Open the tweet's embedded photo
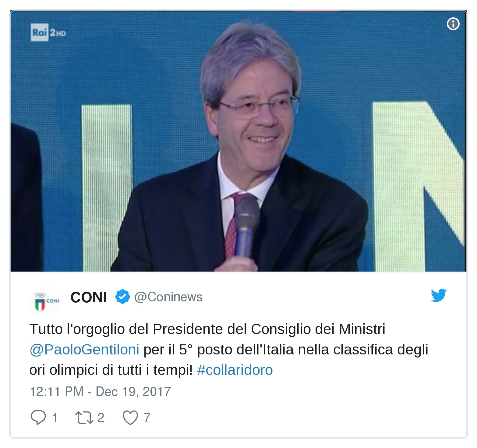 238,141
